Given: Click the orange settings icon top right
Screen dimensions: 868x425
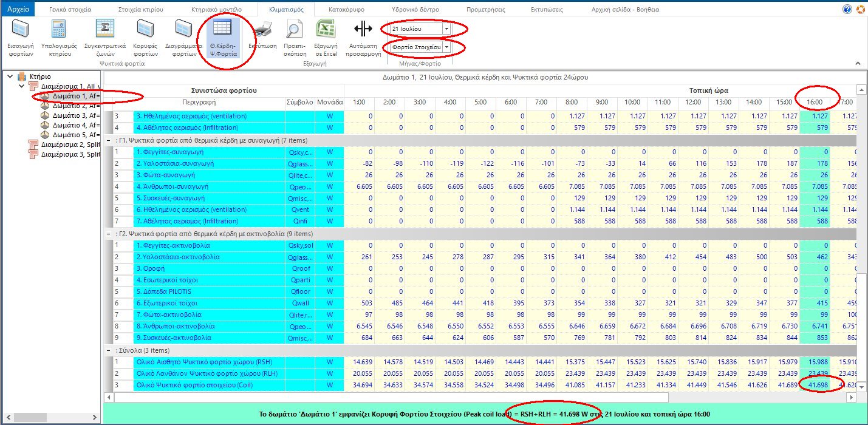Looking at the screenshot, I should (861, 8).
